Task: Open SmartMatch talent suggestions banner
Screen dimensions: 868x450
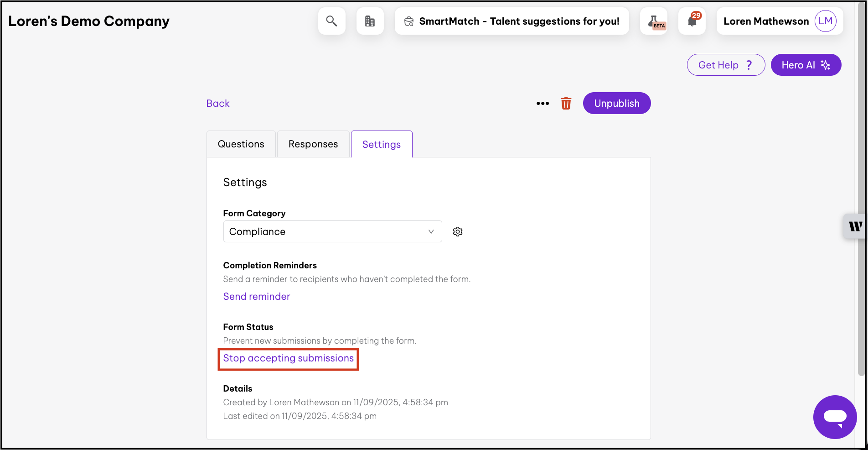Action: coord(511,21)
